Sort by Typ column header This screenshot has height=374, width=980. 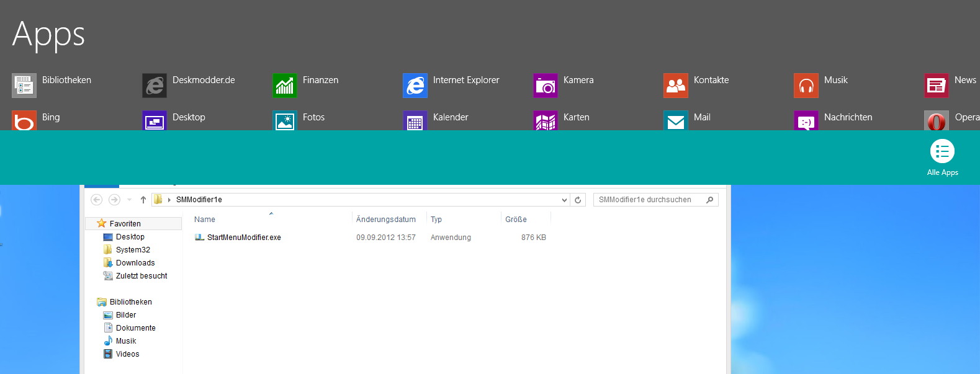(x=436, y=220)
